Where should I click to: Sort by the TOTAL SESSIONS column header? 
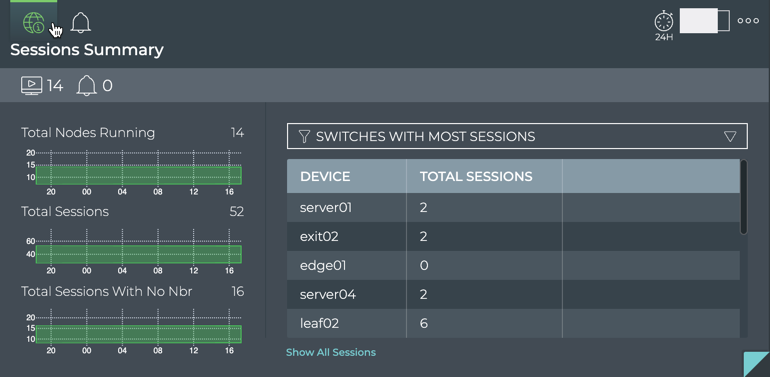(x=476, y=177)
